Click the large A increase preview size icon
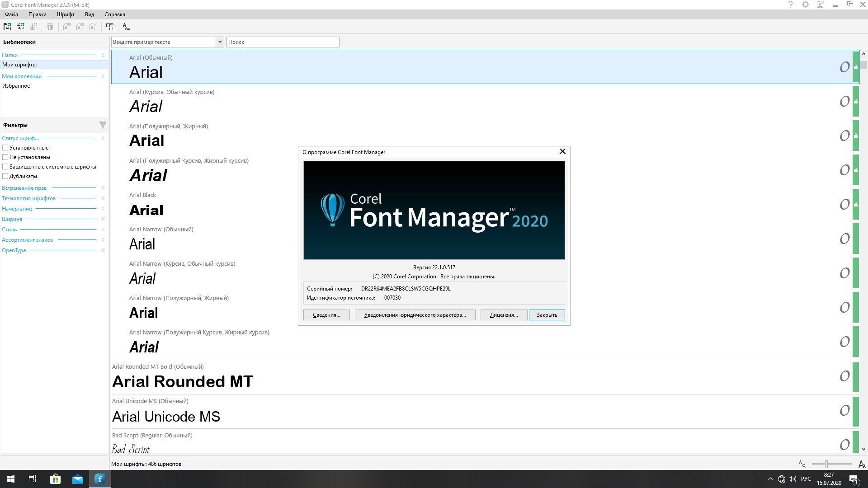868x488 pixels. click(862, 464)
